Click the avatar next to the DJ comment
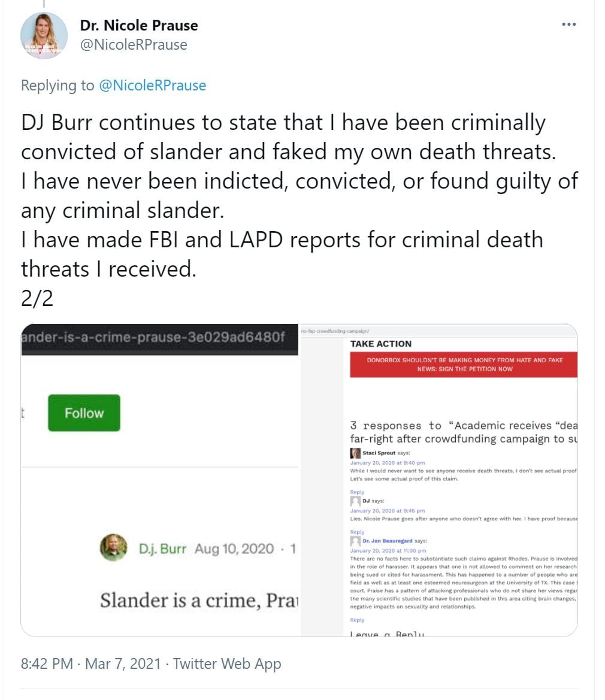 (x=355, y=501)
